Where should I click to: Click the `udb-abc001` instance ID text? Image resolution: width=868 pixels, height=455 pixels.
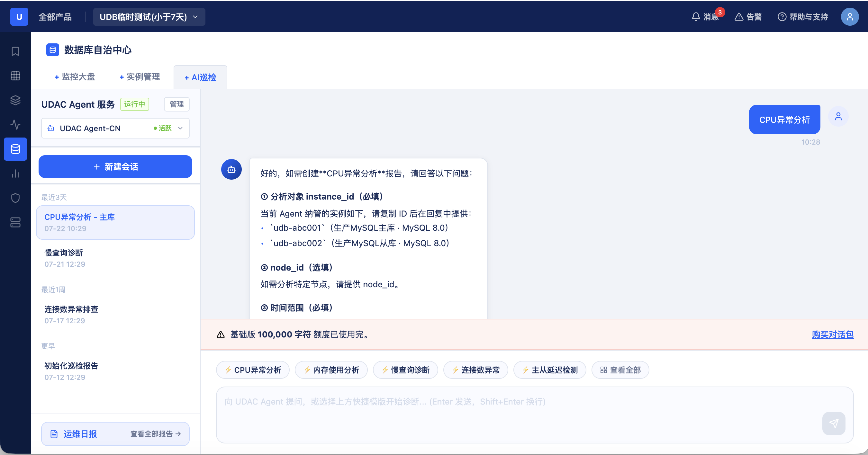click(298, 228)
